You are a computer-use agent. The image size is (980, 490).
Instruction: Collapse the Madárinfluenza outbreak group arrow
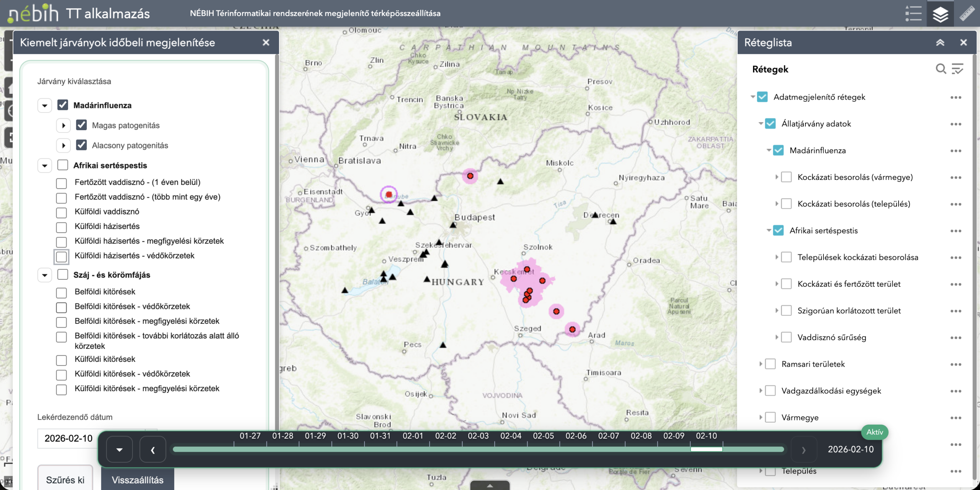(45, 105)
